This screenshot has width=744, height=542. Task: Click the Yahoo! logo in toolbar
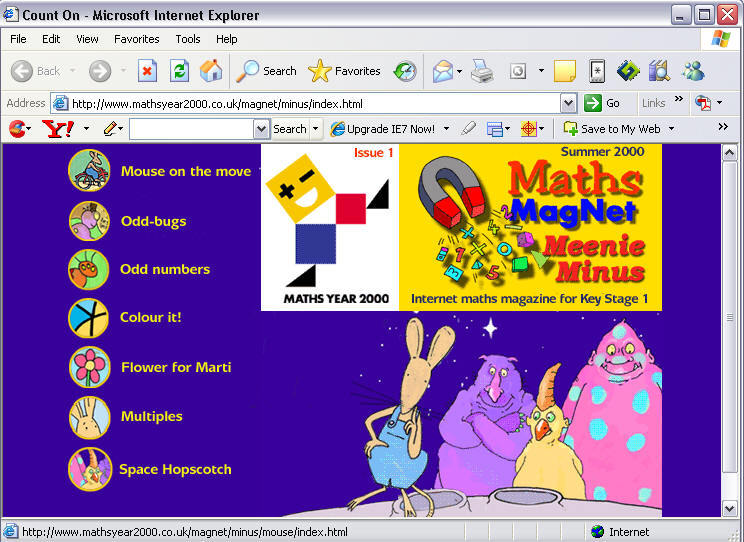coord(57,129)
